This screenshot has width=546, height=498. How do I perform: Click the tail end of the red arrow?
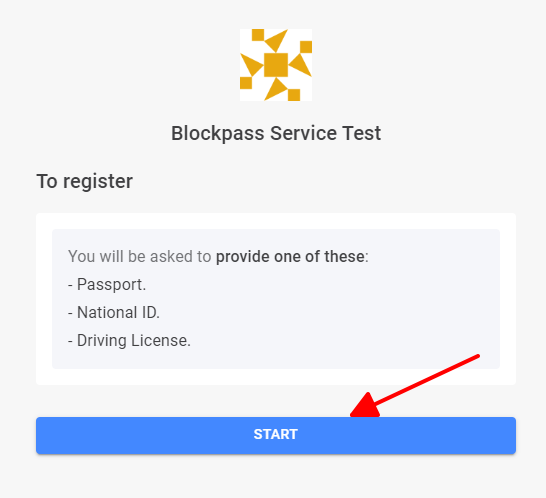tap(476, 357)
